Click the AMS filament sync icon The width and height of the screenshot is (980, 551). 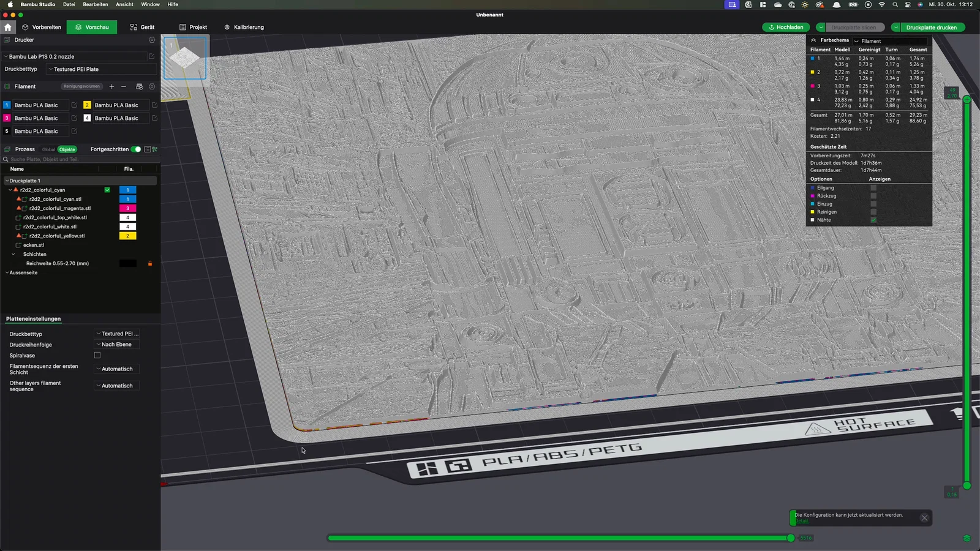click(x=139, y=86)
